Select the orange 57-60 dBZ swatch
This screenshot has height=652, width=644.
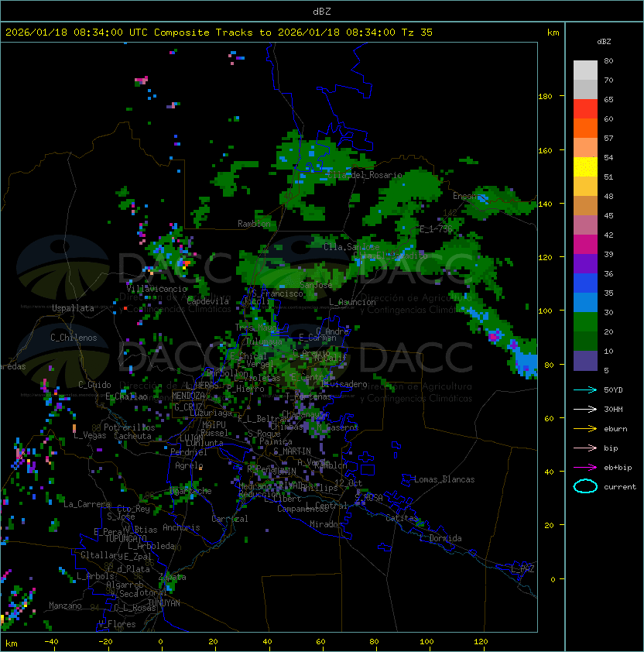click(x=585, y=128)
